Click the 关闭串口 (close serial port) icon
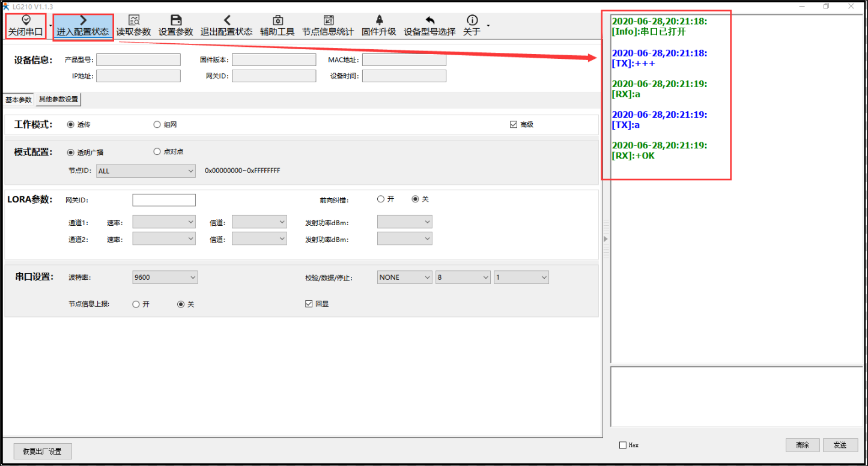 pos(26,20)
